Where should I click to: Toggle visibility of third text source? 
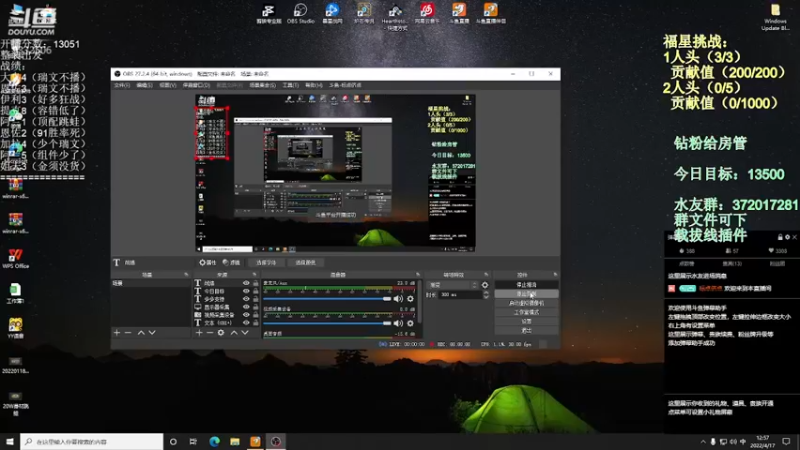click(246, 299)
